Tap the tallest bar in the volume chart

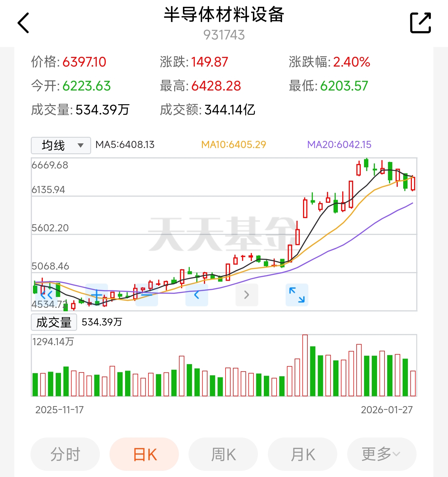click(x=305, y=365)
